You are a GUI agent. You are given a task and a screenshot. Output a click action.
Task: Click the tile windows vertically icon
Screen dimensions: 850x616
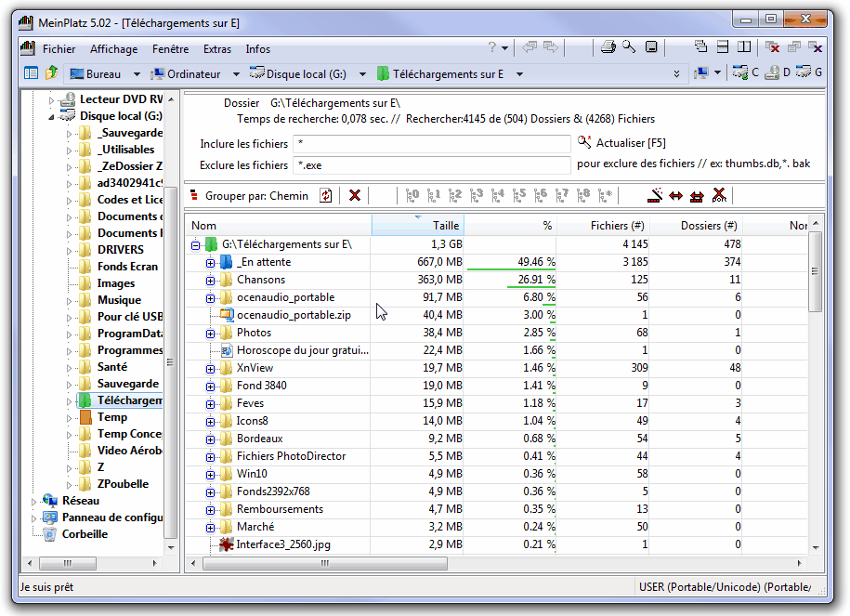tap(744, 47)
